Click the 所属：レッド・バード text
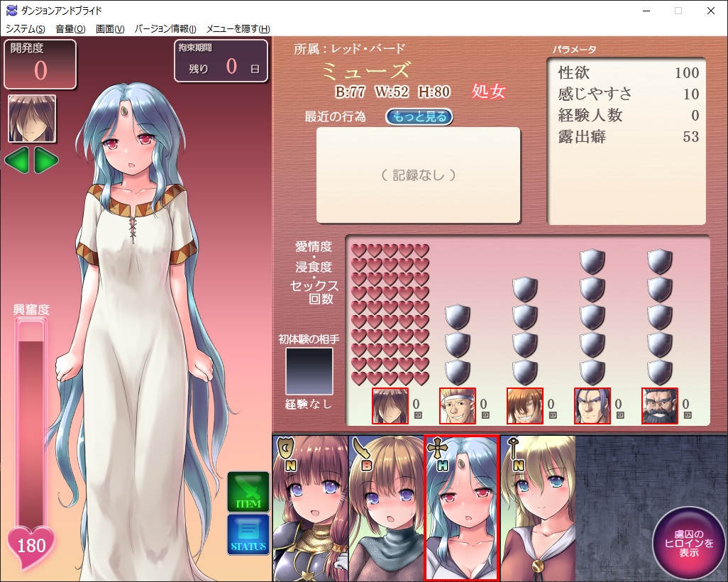Image resolution: width=728 pixels, height=582 pixels. (350, 49)
